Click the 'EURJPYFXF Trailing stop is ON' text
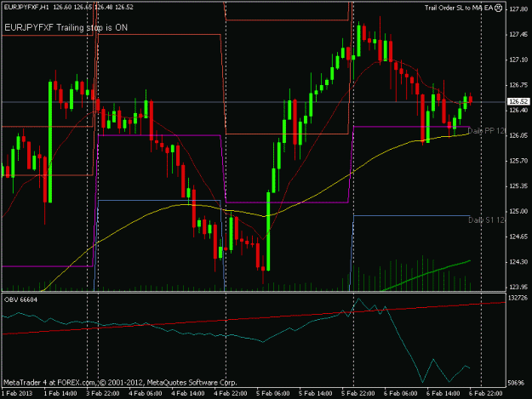Image resolution: width=532 pixels, height=399 pixels. [x=66, y=28]
